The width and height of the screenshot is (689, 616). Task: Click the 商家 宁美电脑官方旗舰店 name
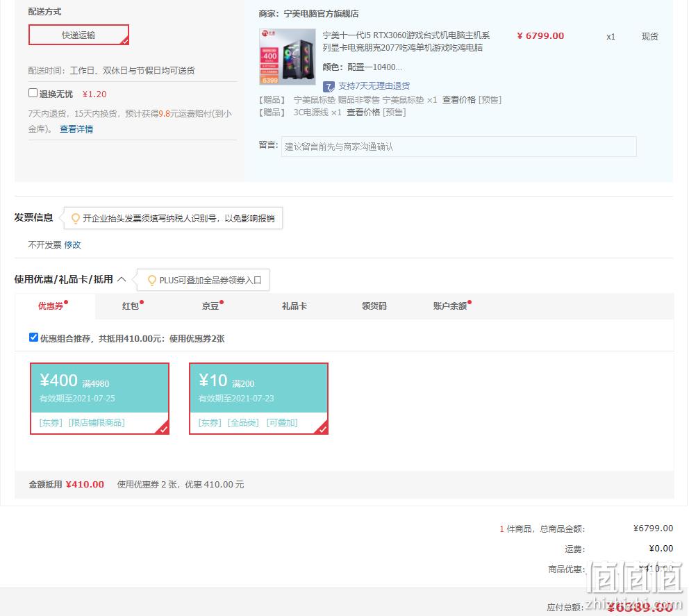(321, 14)
